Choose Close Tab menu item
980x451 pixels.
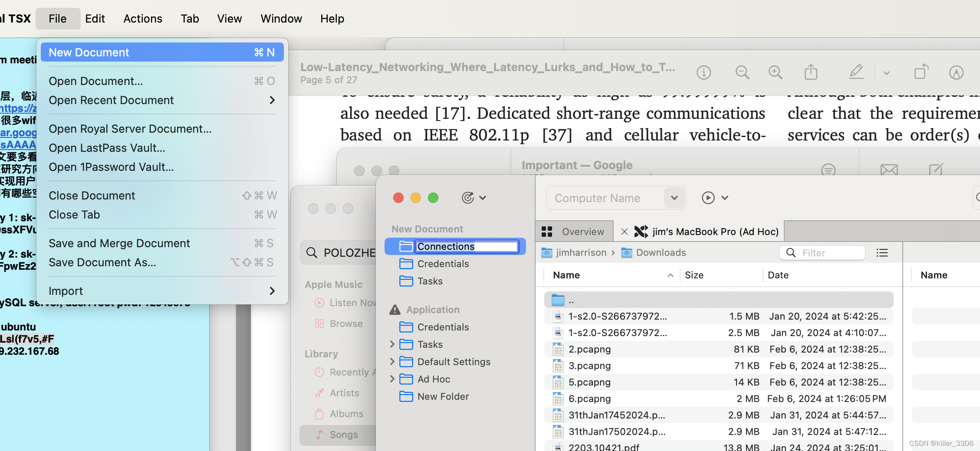[x=162, y=215]
